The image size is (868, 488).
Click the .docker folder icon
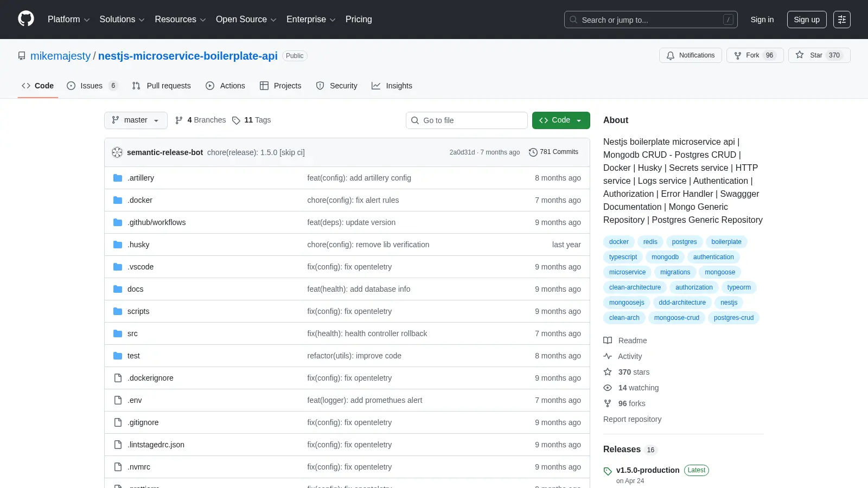(118, 200)
